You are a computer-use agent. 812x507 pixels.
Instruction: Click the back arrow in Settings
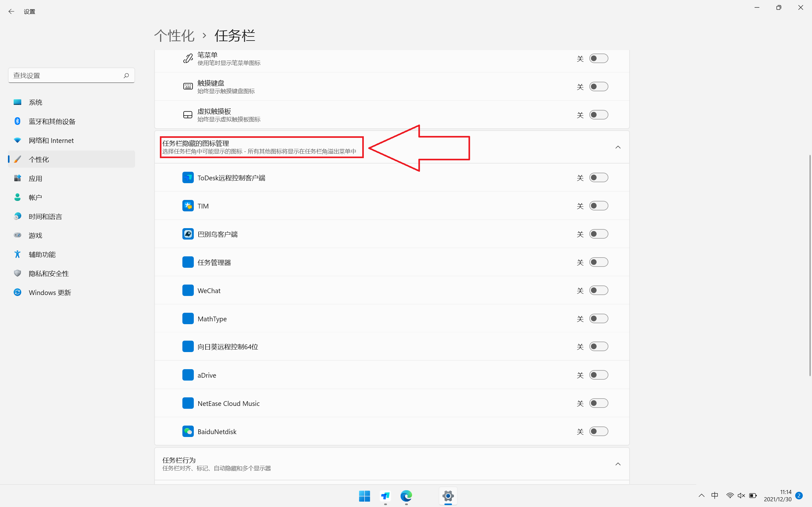tap(11, 11)
